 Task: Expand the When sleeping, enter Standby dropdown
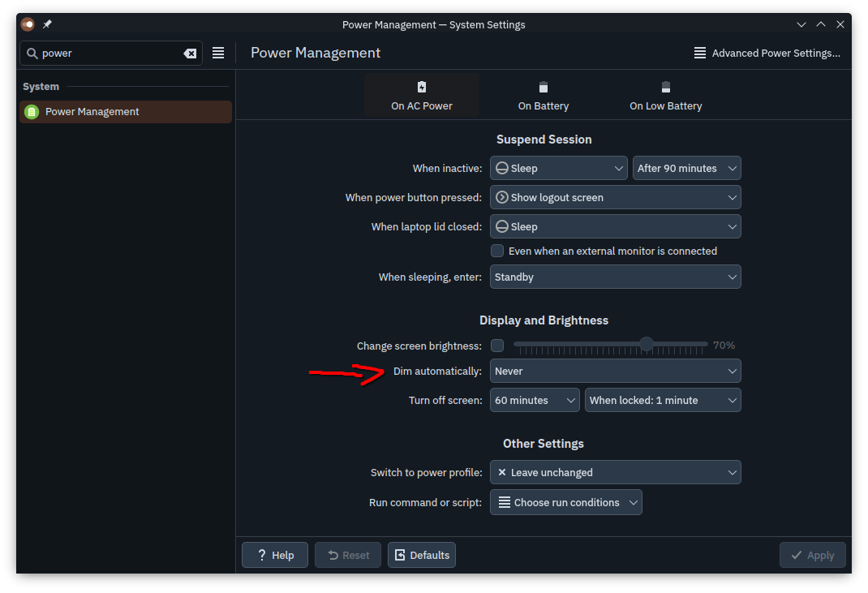coord(615,277)
